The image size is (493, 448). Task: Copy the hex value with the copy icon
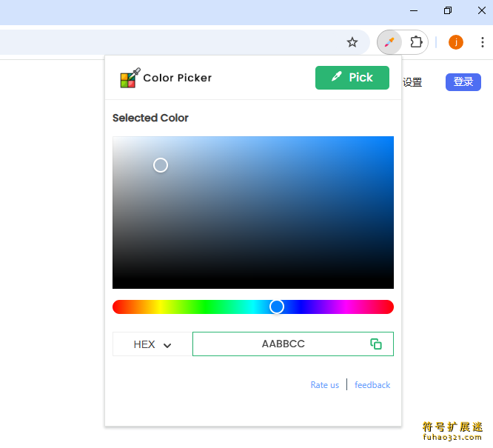376,344
